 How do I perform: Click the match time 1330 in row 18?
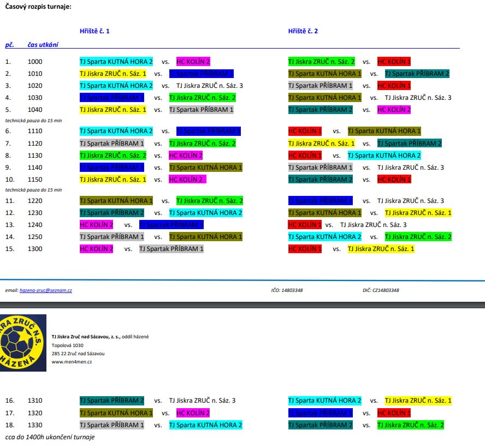pos(35,425)
